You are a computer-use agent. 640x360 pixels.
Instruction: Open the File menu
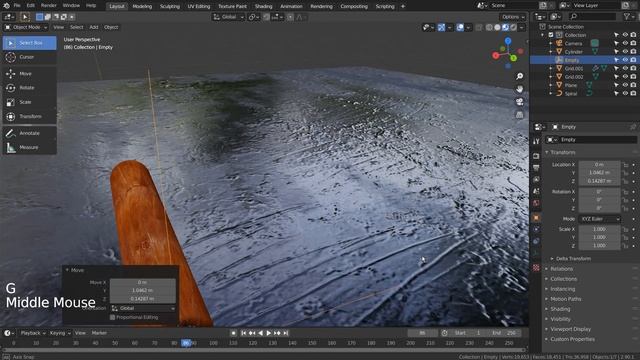pos(17,6)
